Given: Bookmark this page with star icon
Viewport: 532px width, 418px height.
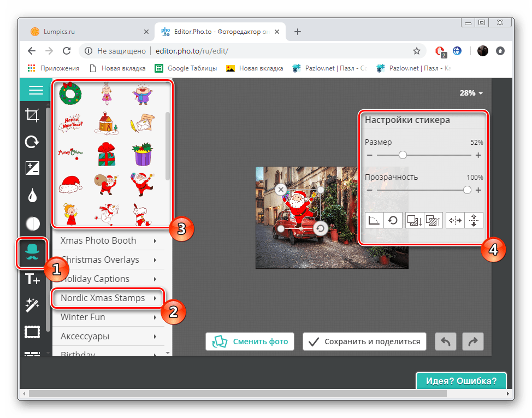Looking at the screenshot, I should [x=417, y=51].
